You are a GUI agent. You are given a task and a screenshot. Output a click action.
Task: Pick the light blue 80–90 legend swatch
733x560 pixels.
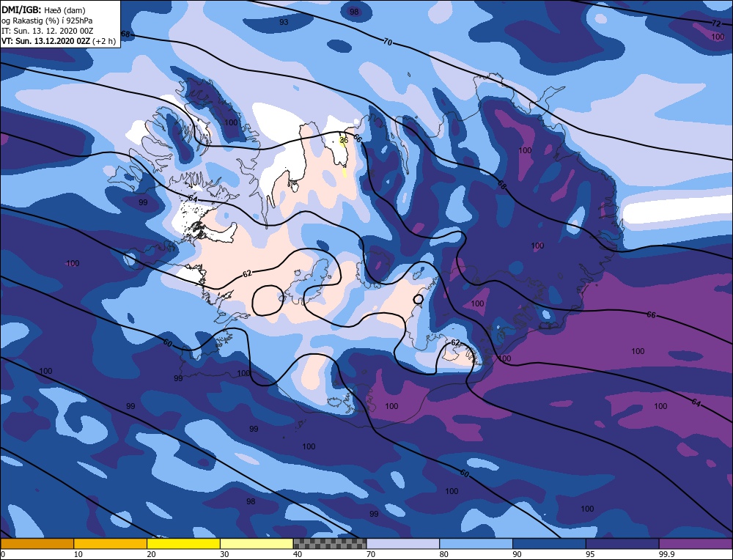[476, 544]
